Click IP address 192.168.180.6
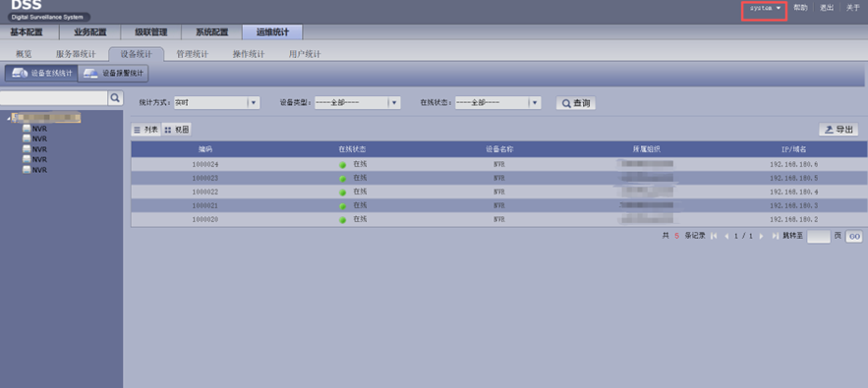Viewport: 868px width, 388px height. (794, 165)
